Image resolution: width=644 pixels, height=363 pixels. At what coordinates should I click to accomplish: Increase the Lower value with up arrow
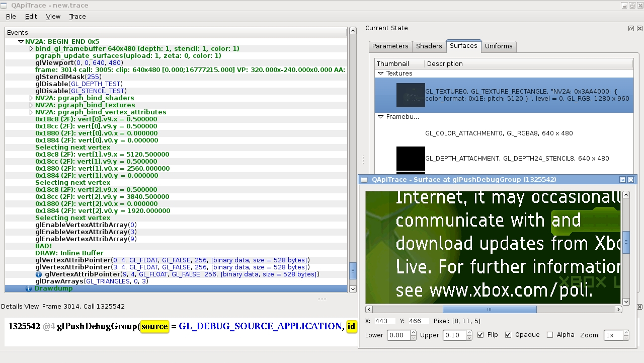tap(413, 333)
